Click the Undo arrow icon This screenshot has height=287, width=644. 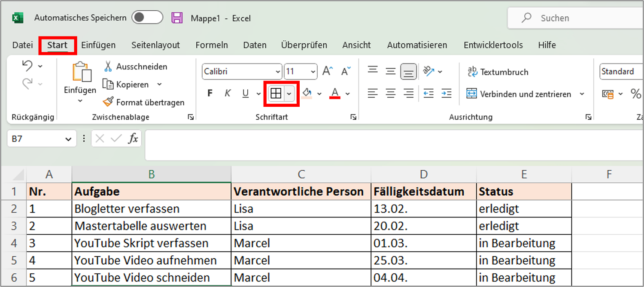pyautogui.click(x=27, y=66)
